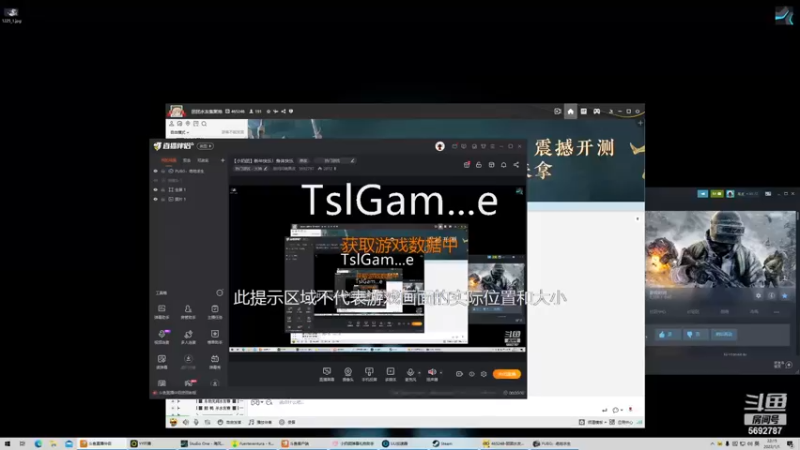Click the unlock padlock icon above the preview
The image size is (800, 450).
coord(479,165)
